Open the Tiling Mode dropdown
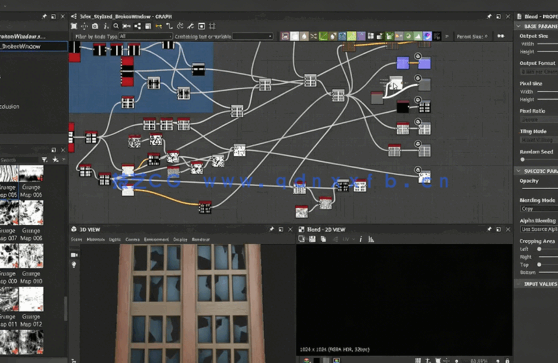 tap(539, 140)
